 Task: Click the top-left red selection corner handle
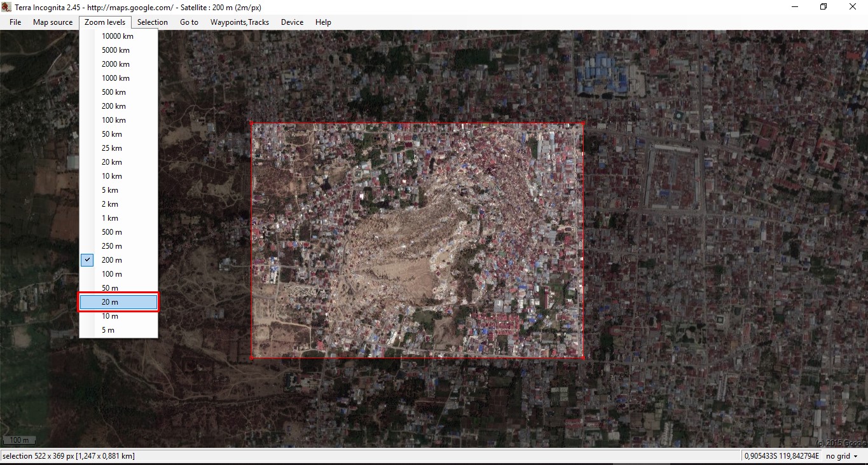coord(252,123)
